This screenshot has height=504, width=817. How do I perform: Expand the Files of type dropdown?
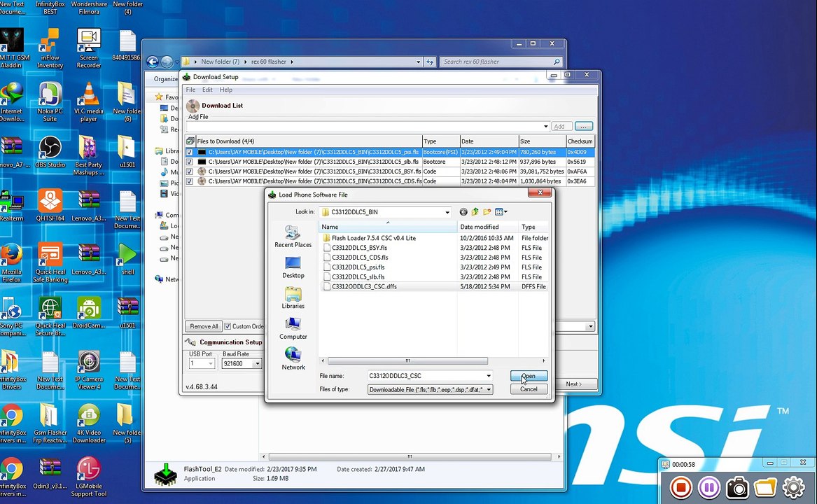pos(488,389)
